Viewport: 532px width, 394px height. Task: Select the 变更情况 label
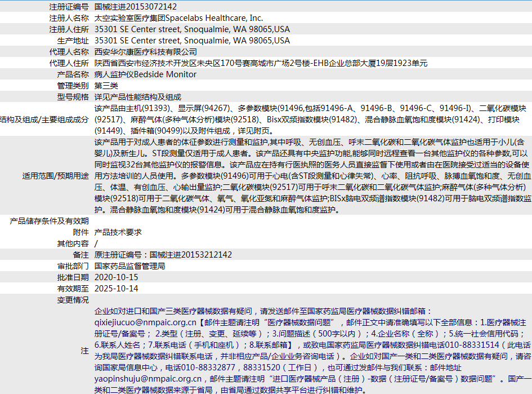pyautogui.click(x=73, y=299)
